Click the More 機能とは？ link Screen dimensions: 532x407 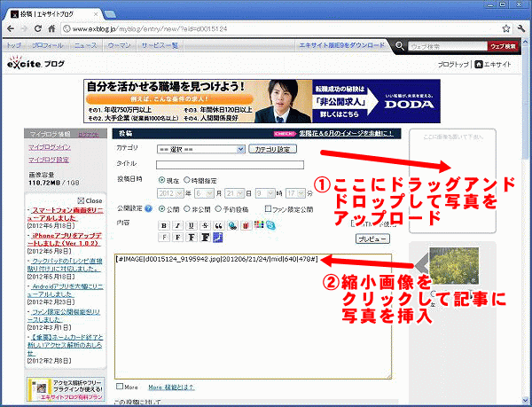click(x=171, y=387)
